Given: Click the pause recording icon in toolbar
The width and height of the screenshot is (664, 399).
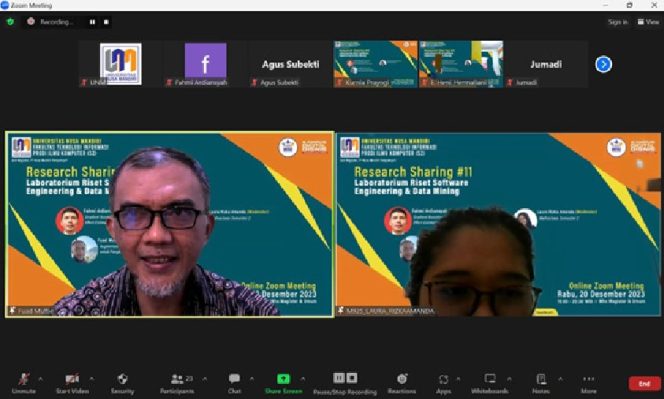Looking at the screenshot, I should (x=339, y=378).
